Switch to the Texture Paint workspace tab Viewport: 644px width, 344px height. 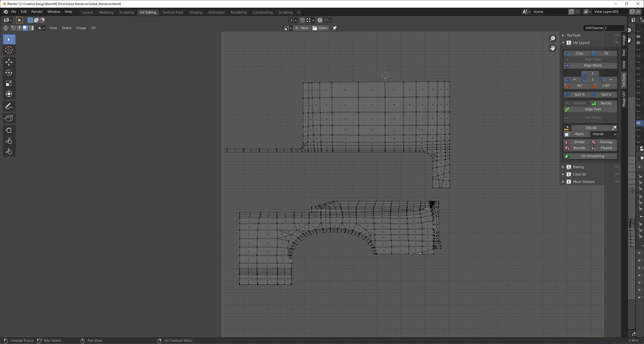(x=172, y=12)
